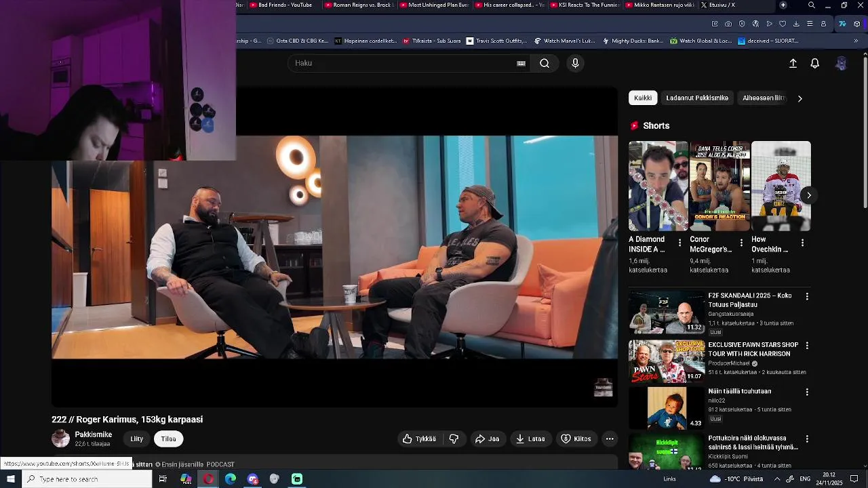The image size is (868, 488).
Task: Click the YouTube search magnifier icon
Action: pos(545,63)
